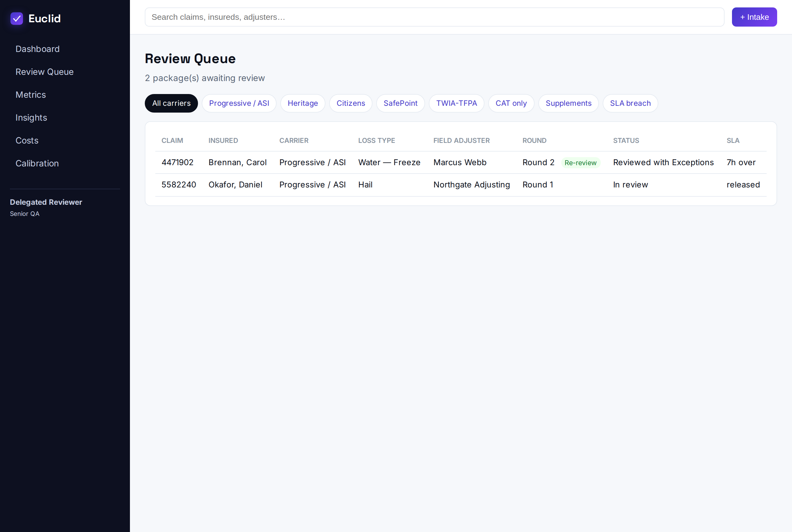This screenshot has height=532, width=792.
Task: Click the FIELD ADJUSTER column header
Action: (461, 140)
